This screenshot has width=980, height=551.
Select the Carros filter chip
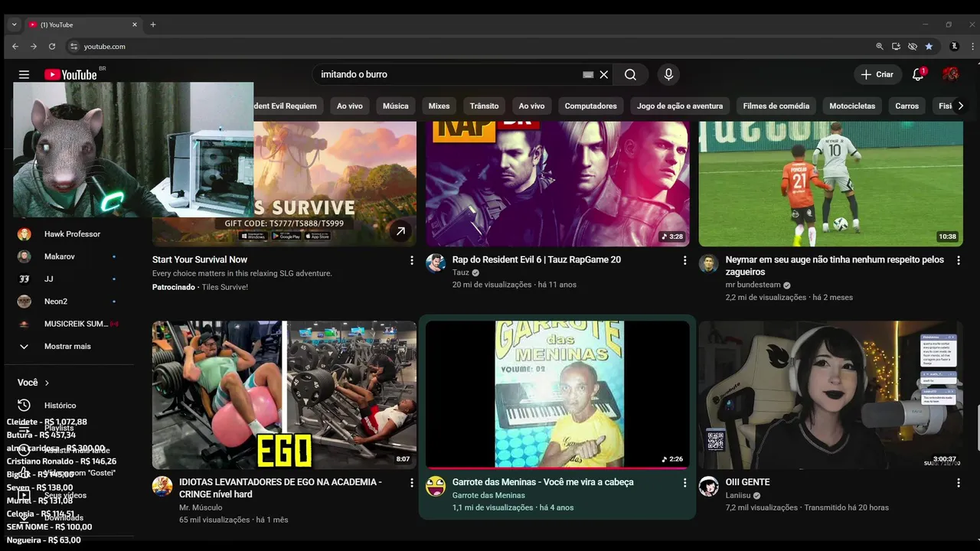tap(906, 106)
